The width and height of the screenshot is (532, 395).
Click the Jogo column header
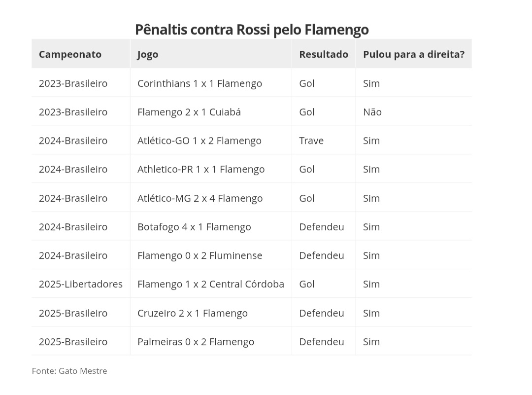pyautogui.click(x=211, y=54)
